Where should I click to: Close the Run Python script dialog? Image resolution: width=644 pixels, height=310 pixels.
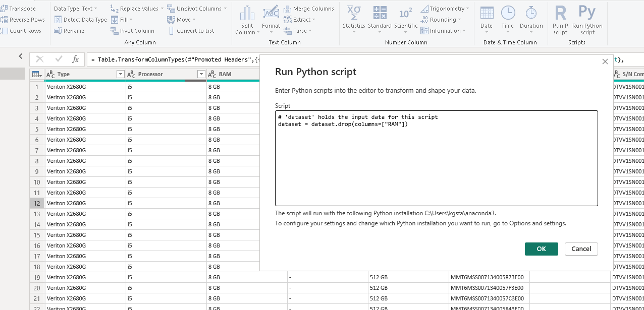(x=605, y=61)
